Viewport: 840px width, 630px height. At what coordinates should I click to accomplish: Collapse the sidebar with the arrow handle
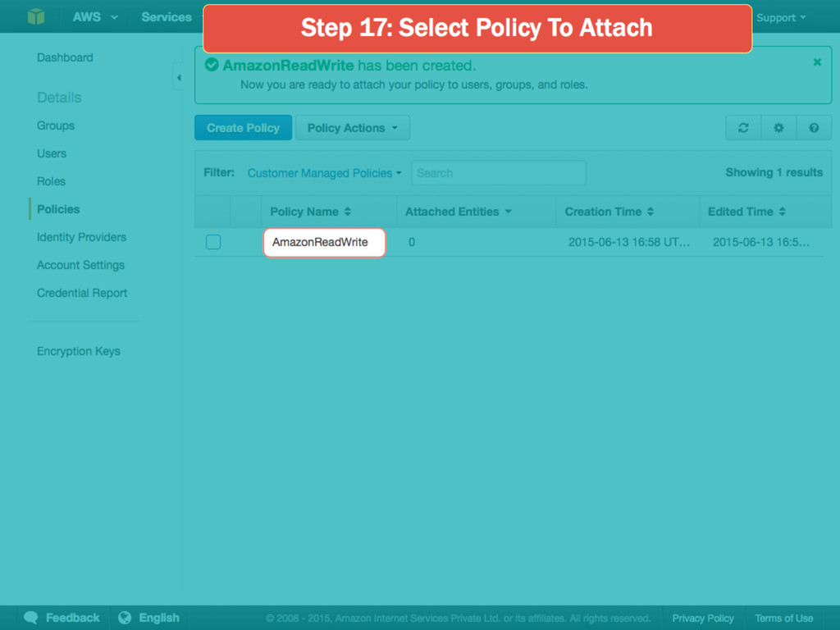tap(178, 78)
